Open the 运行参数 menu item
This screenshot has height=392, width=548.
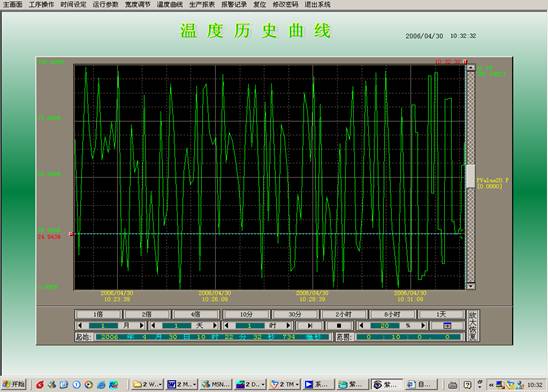(106, 5)
